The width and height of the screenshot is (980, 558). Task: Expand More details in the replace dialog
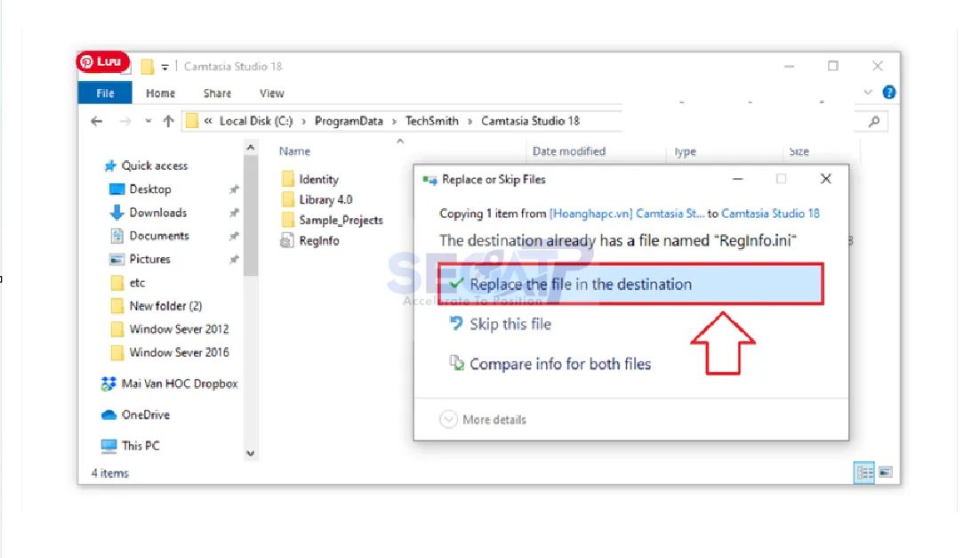[x=481, y=419]
